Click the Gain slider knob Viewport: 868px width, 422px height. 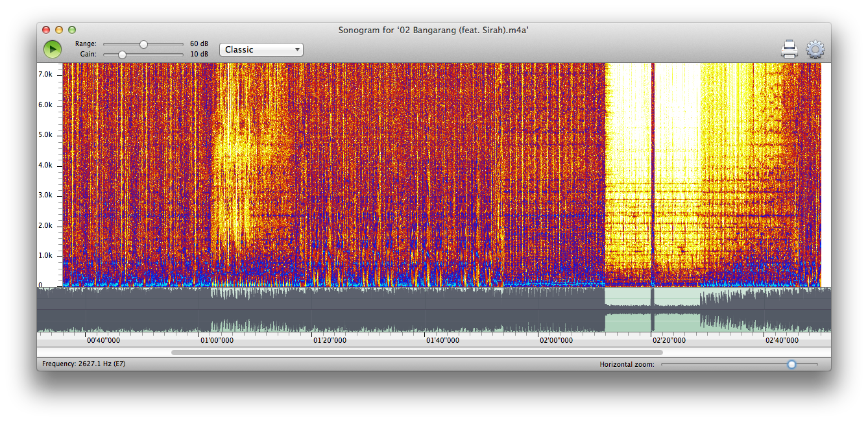[x=122, y=55]
